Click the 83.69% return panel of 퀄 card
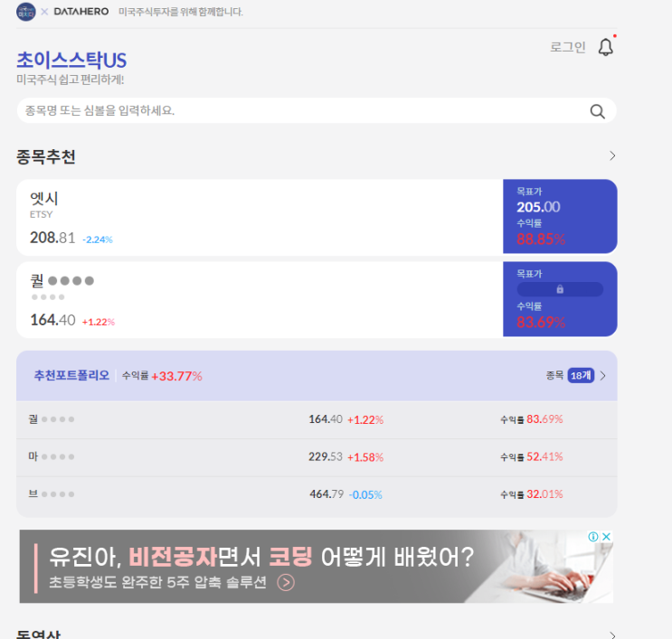672x639 pixels. pyautogui.click(x=560, y=299)
